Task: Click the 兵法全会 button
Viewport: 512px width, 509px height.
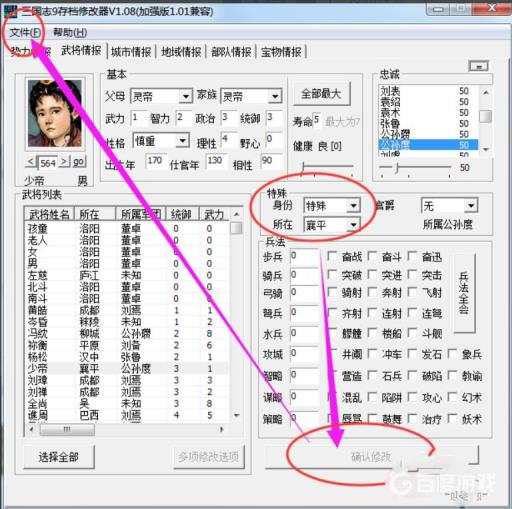Action: point(464,293)
